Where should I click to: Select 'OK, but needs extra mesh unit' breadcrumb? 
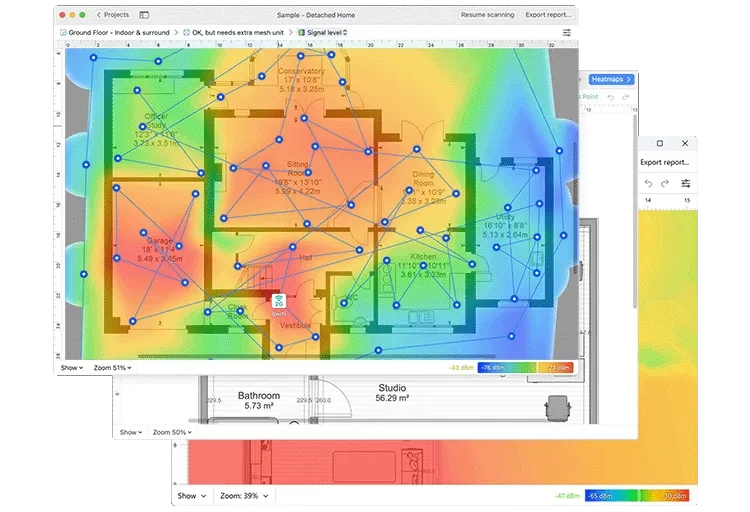[238, 33]
